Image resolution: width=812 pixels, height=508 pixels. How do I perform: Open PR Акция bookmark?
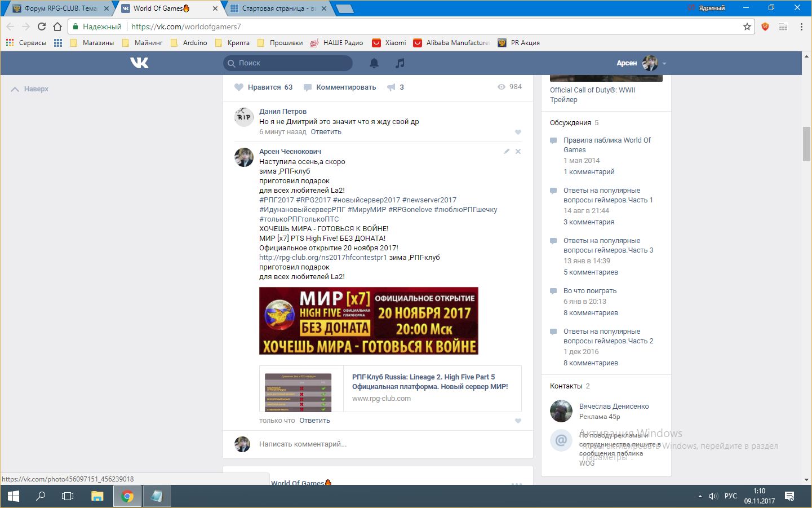[x=519, y=43]
